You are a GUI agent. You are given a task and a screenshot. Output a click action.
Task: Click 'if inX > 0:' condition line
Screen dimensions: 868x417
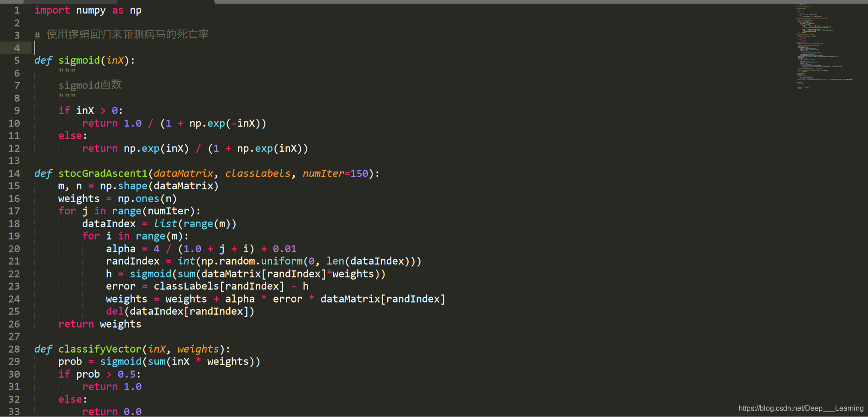(90, 110)
